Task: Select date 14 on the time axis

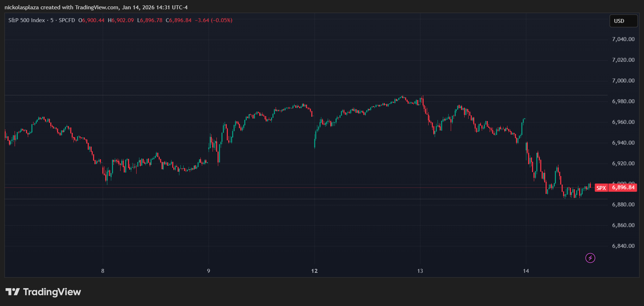Action: (x=526, y=271)
